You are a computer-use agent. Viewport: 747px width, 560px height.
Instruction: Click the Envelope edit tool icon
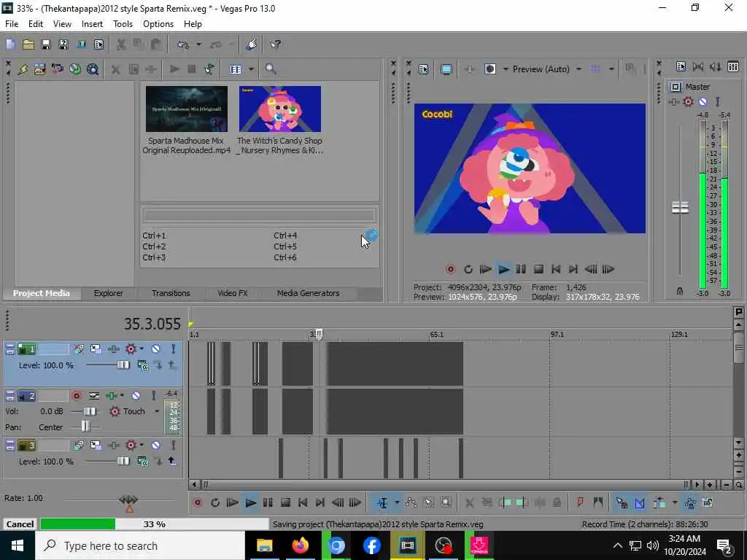click(411, 502)
